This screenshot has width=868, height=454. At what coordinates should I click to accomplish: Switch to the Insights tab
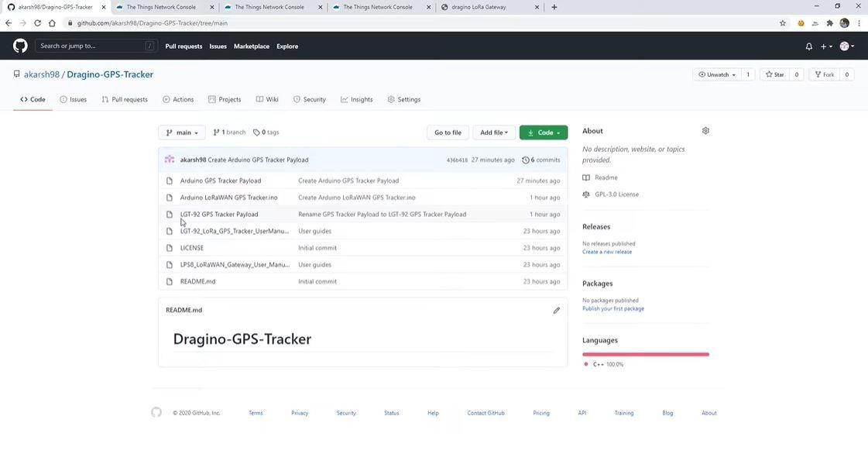tap(356, 100)
